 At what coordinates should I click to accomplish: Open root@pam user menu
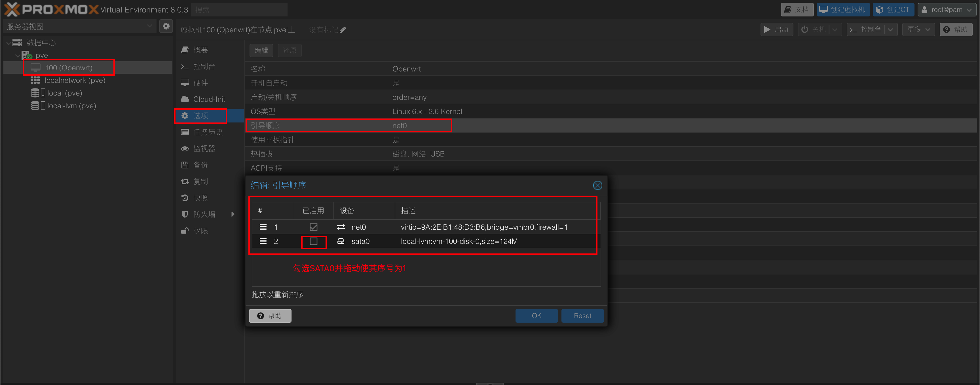point(947,10)
